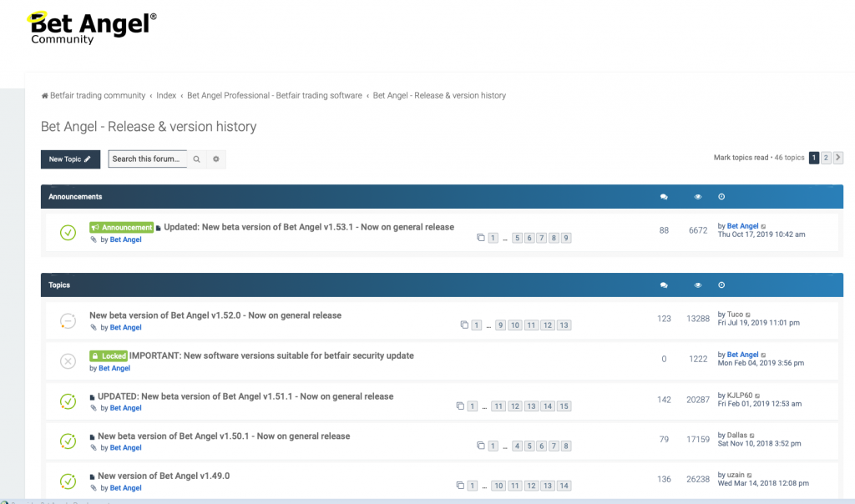Image resolution: width=855 pixels, height=504 pixels.
Task: Jump to page 8 of v1.50.1 topic
Action: [x=566, y=446]
